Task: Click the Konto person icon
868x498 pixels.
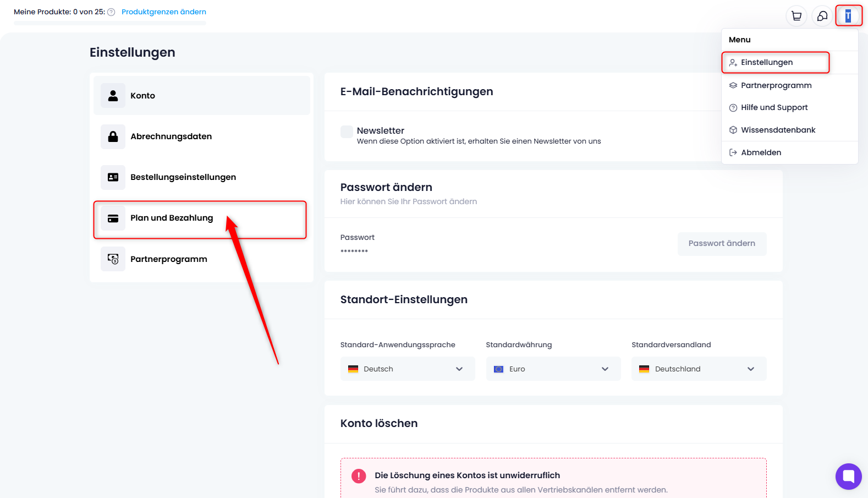Action: 113,96
